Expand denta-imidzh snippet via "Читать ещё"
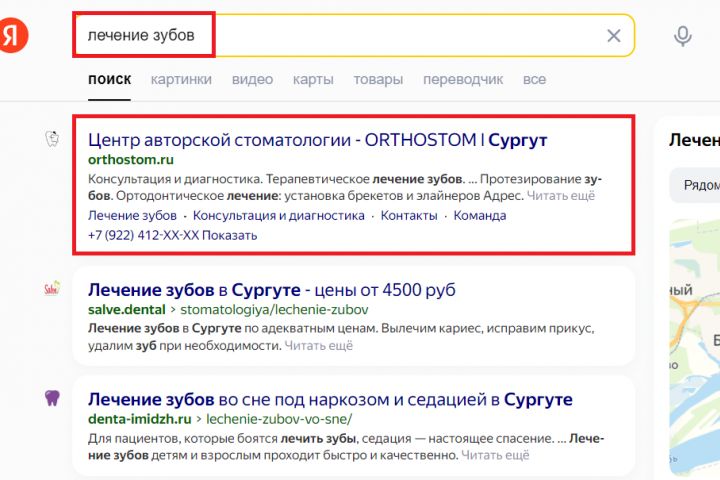 (495, 455)
